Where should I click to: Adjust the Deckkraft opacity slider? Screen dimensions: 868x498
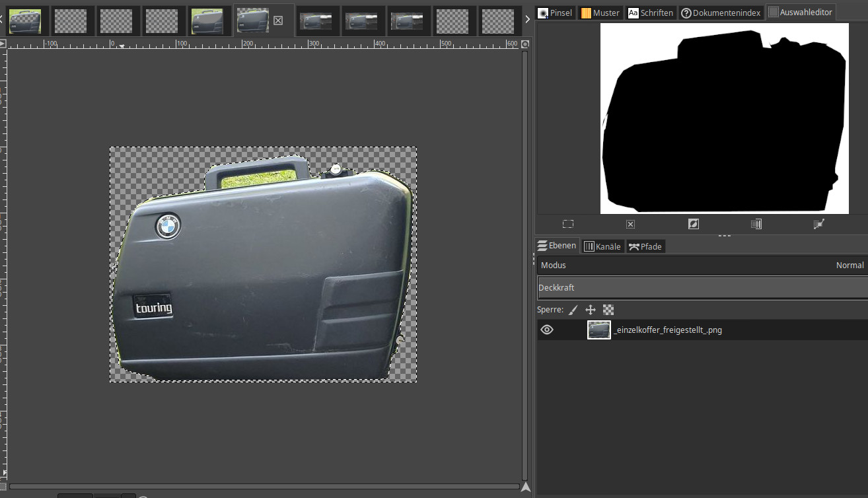(702, 288)
